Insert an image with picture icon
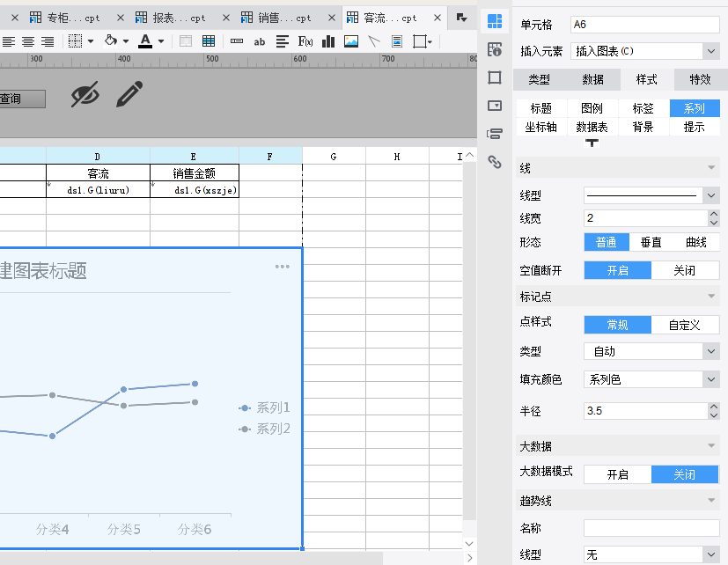The width and height of the screenshot is (728, 565). point(351,41)
